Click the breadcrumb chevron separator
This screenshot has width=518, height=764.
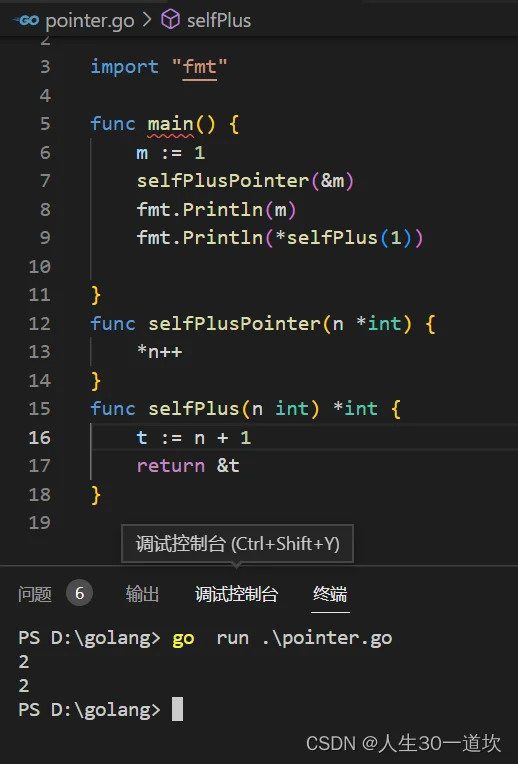click(x=147, y=20)
